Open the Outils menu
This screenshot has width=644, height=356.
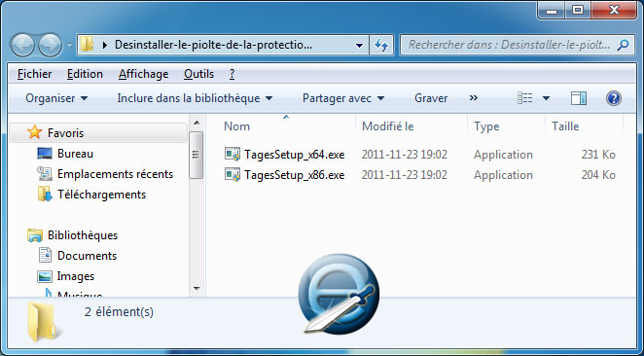(x=198, y=74)
